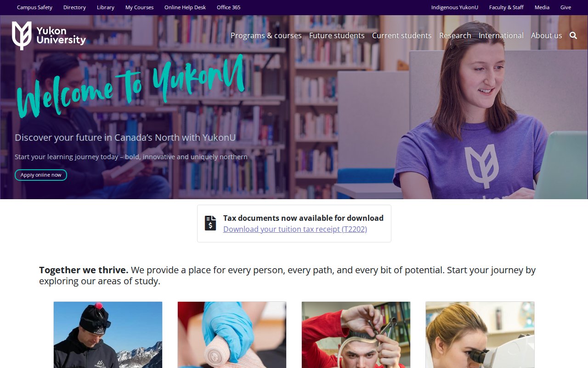Screen dimensions: 588x368
Task: Open My Courses in top bar
Action: click(x=139, y=7)
